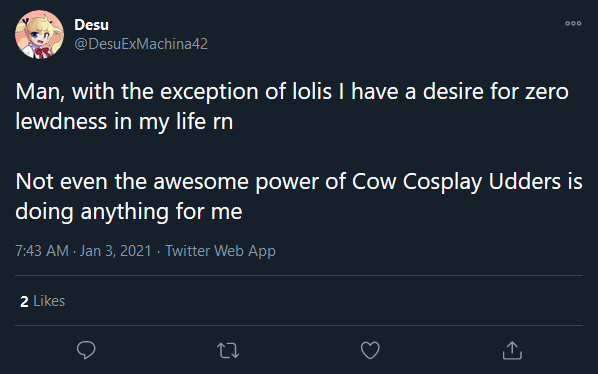The width and height of the screenshot is (598, 374).
Task: Click the line ending with doing anything for me
Action: (x=129, y=212)
